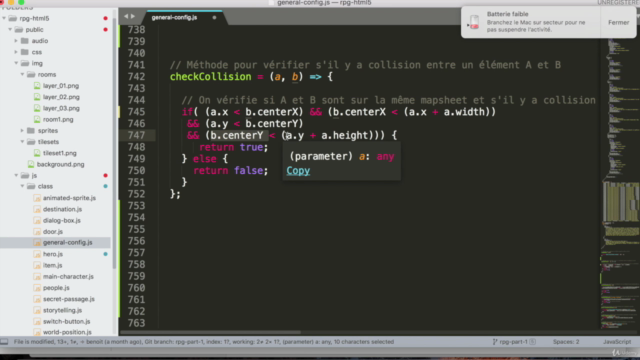Click dialog-box.js file icon
The image size is (640, 360).
click(37, 220)
